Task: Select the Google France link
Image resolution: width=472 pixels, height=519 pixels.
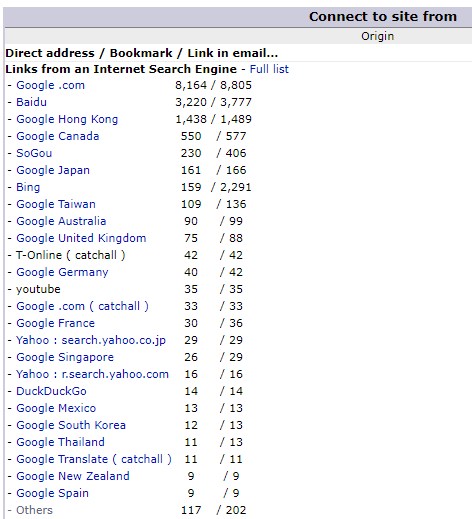Action: (x=55, y=323)
